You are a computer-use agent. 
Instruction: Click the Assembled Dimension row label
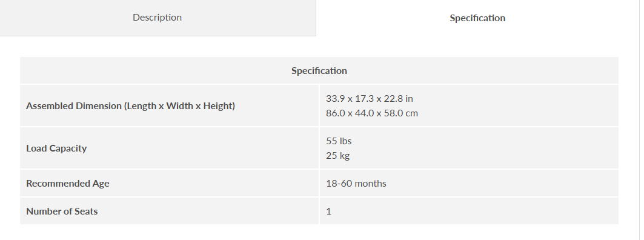click(x=131, y=106)
